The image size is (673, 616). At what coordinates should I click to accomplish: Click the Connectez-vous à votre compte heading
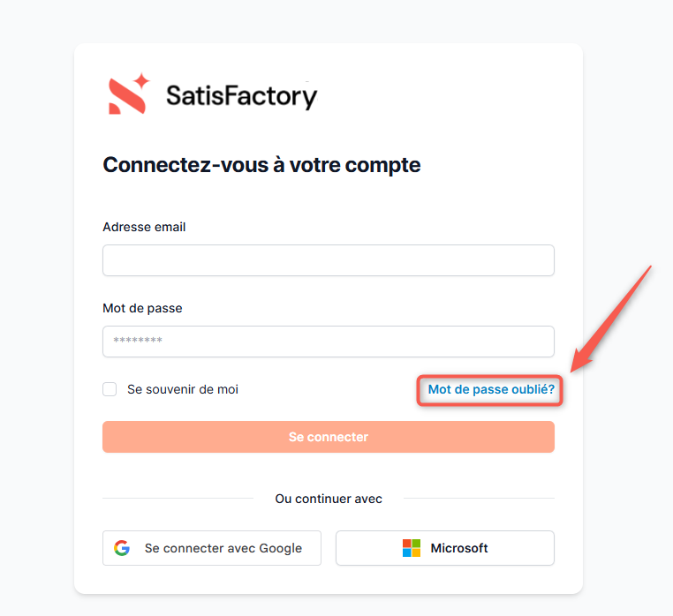pos(261,165)
